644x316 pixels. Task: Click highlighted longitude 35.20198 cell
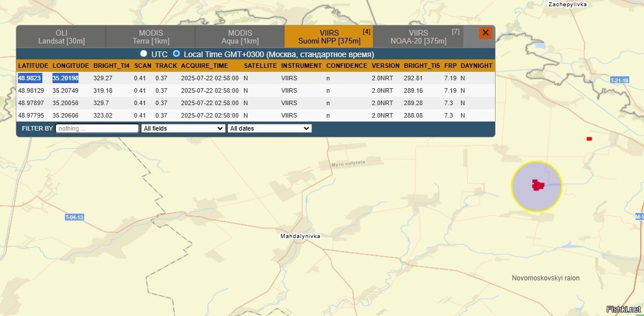pyautogui.click(x=65, y=78)
